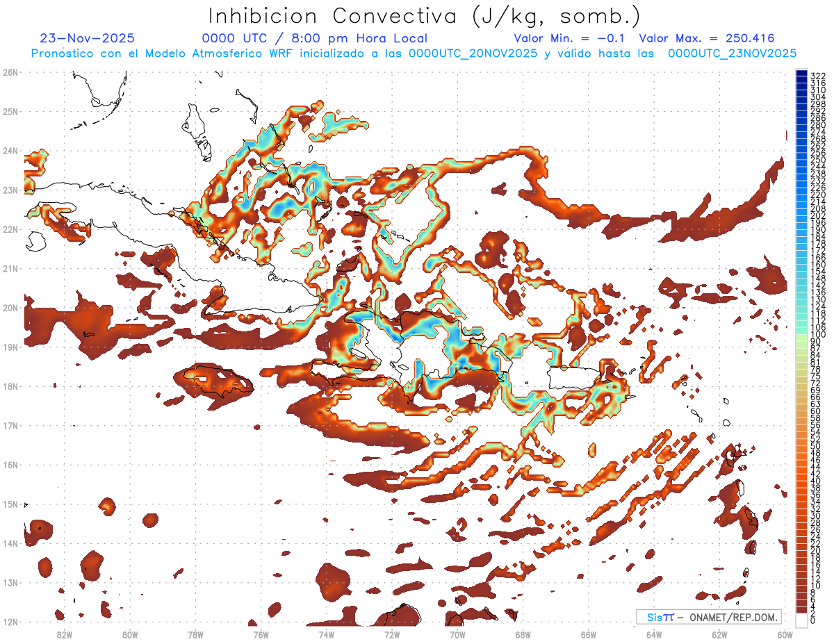The width and height of the screenshot is (834, 644).
Task: Click the '22N' latitude label
Action: click(10, 229)
